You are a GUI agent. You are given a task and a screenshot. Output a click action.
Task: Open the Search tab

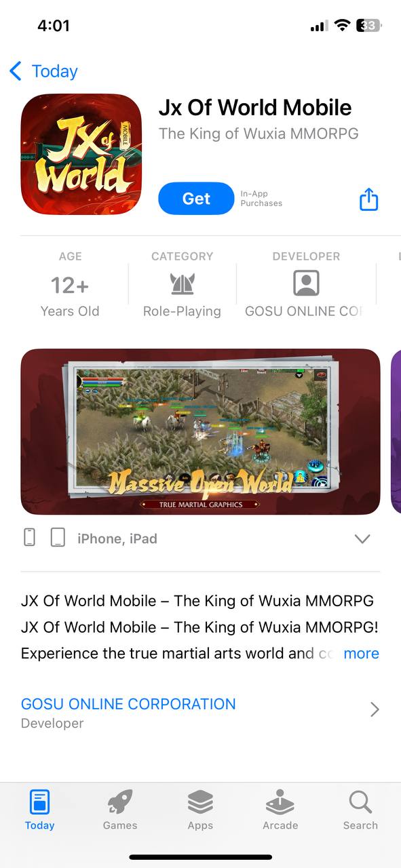pos(360,810)
